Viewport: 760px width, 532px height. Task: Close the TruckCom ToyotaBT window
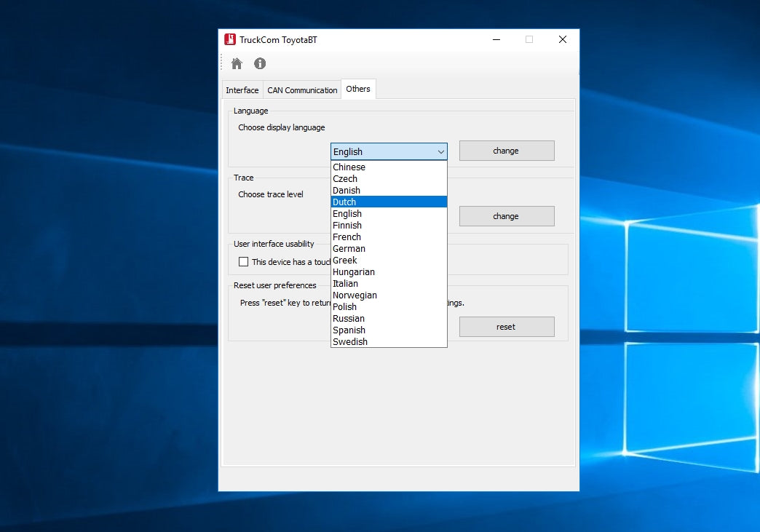pyautogui.click(x=563, y=40)
